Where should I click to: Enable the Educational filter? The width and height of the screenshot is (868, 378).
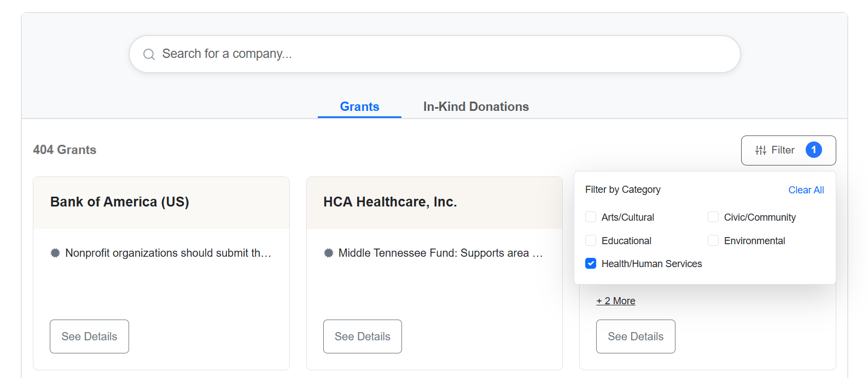pos(590,240)
